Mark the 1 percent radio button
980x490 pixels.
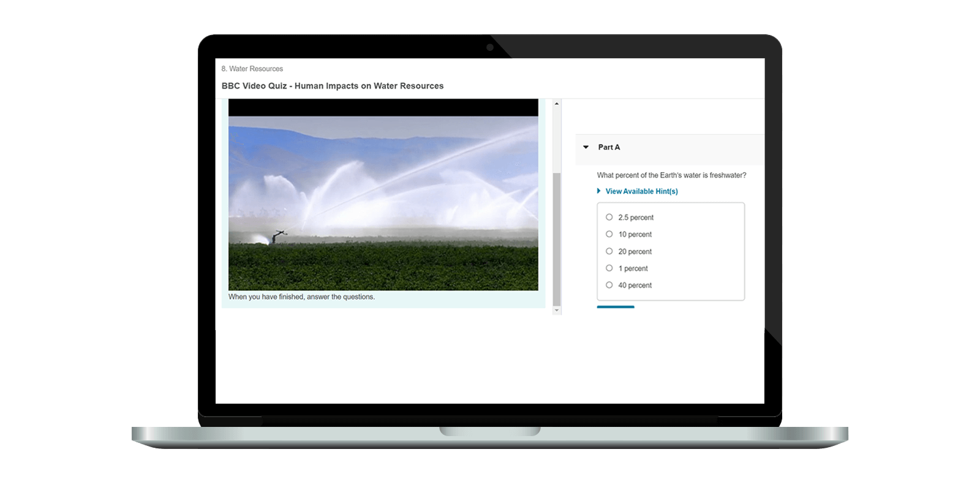point(609,268)
